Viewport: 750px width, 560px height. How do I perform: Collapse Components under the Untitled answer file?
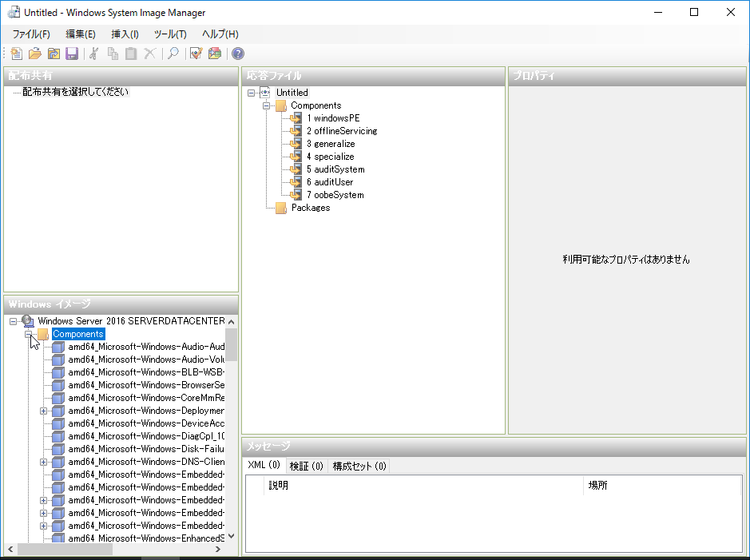tap(267, 105)
